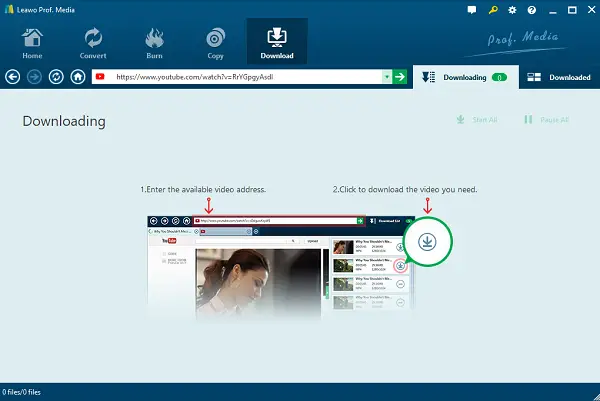Minimize the Leawo window
The height and width of the screenshot is (401, 600).
pos(553,11)
